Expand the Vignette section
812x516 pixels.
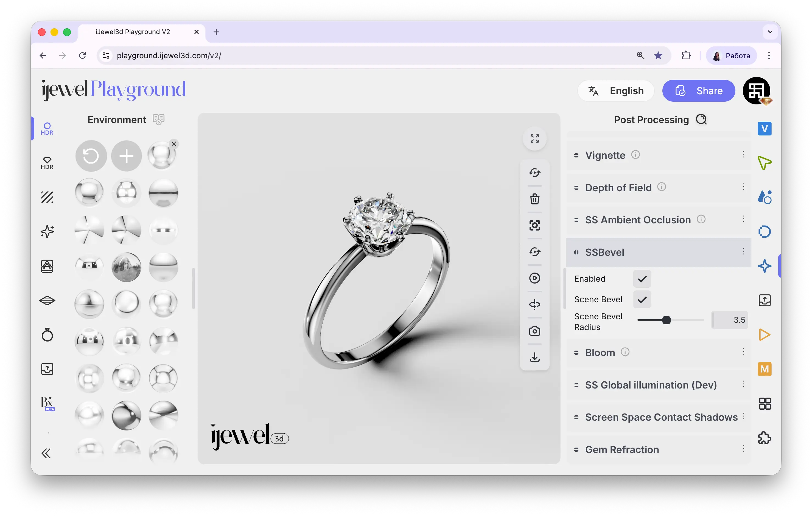(658, 155)
